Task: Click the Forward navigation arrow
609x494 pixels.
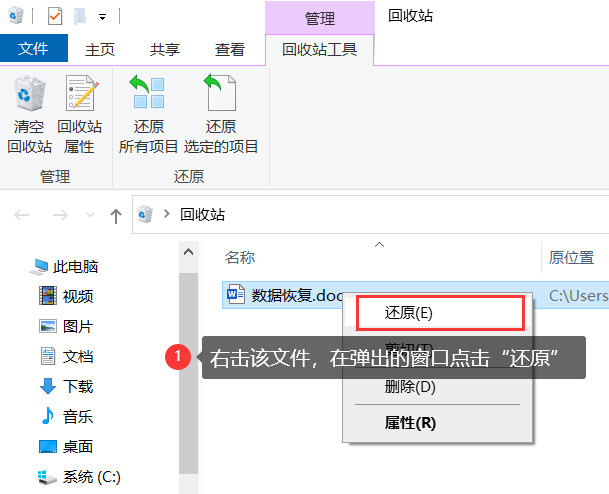Action: point(60,215)
